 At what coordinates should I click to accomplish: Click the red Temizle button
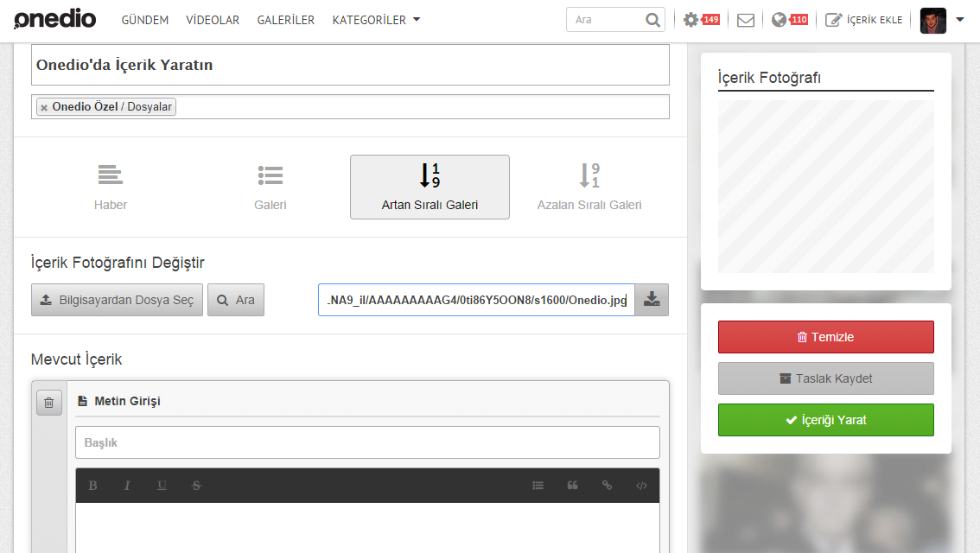click(825, 337)
